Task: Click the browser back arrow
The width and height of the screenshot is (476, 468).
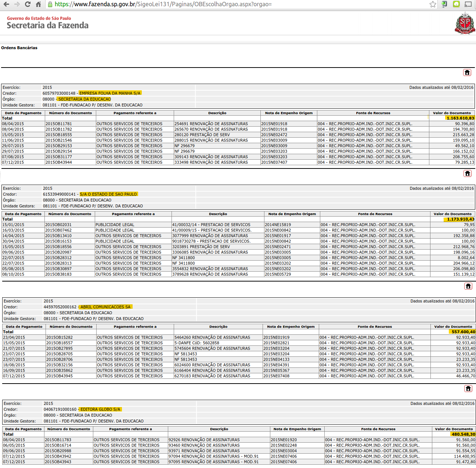Action: pyautogui.click(x=6, y=4)
